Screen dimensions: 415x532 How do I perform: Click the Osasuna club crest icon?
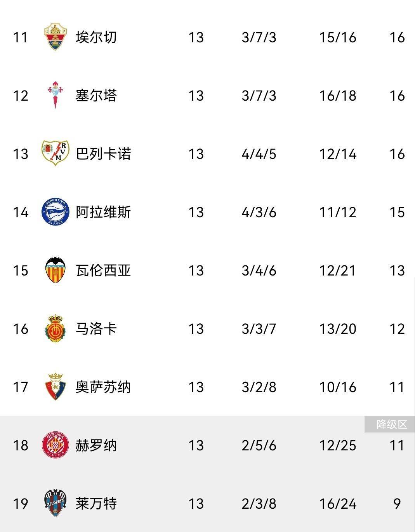pyautogui.click(x=55, y=387)
